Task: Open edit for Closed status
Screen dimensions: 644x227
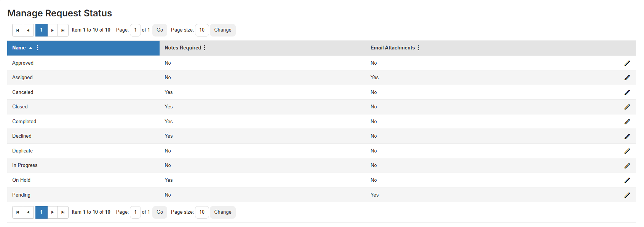Action: [x=627, y=107]
